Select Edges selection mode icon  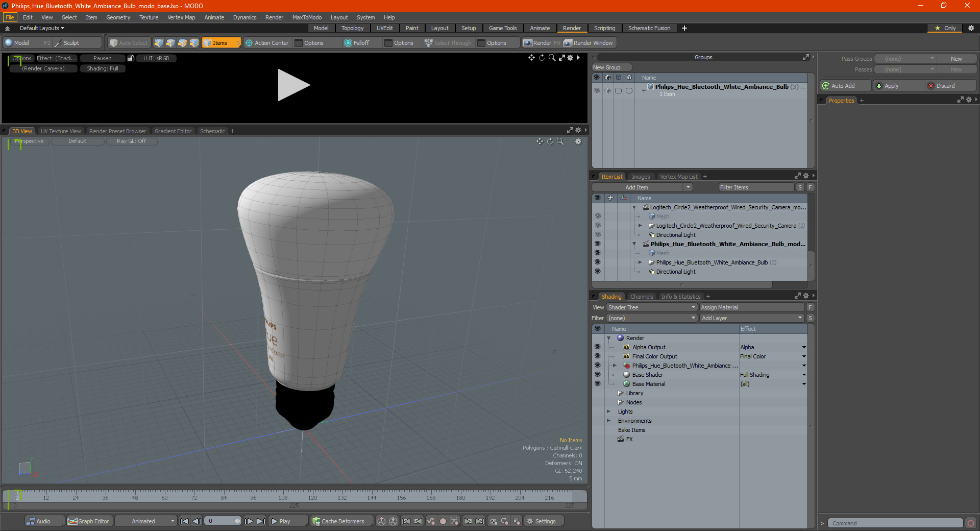170,43
